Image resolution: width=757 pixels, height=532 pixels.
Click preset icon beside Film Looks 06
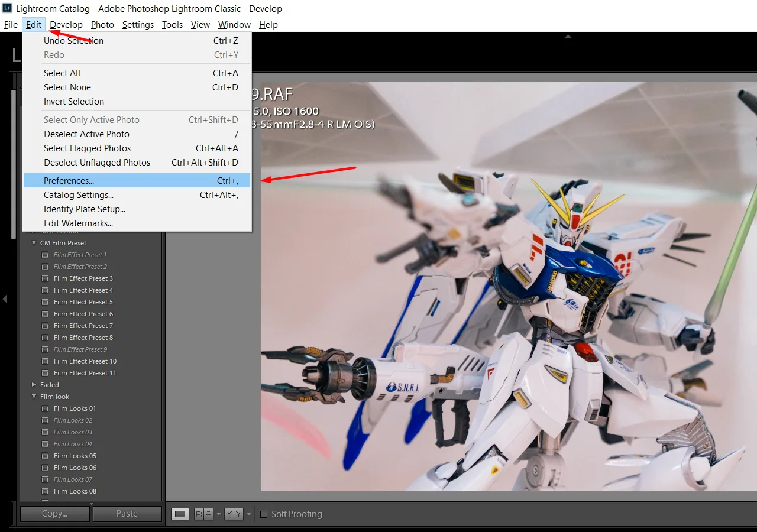click(45, 468)
